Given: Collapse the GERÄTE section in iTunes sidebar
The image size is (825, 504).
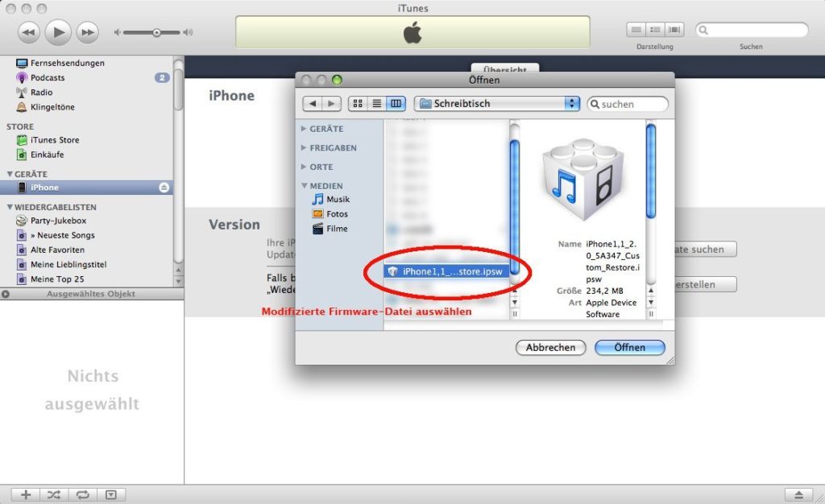Looking at the screenshot, I should [x=10, y=174].
